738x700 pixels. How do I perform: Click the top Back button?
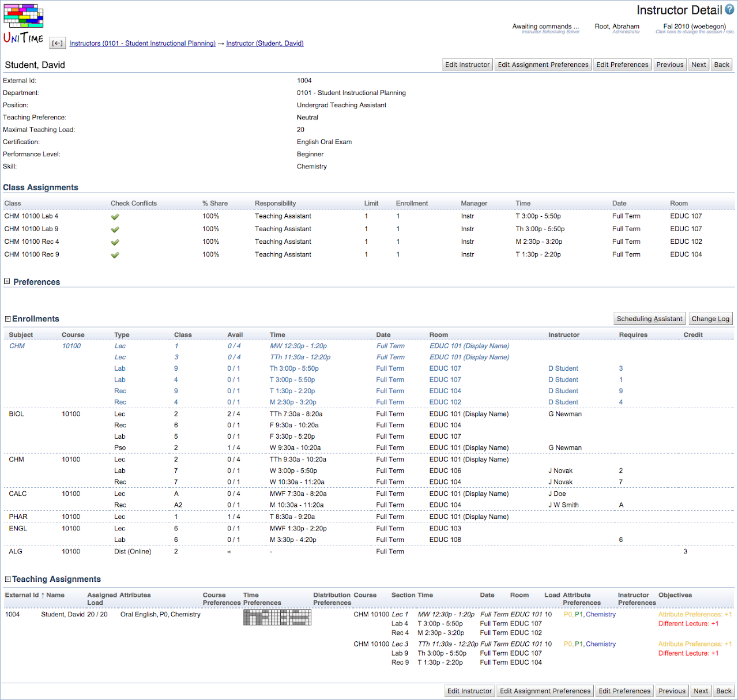(722, 65)
